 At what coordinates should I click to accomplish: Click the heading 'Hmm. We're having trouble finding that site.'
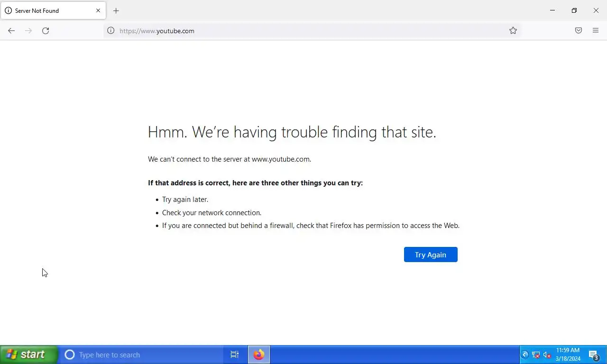pyautogui.click(x=292, y=132)
